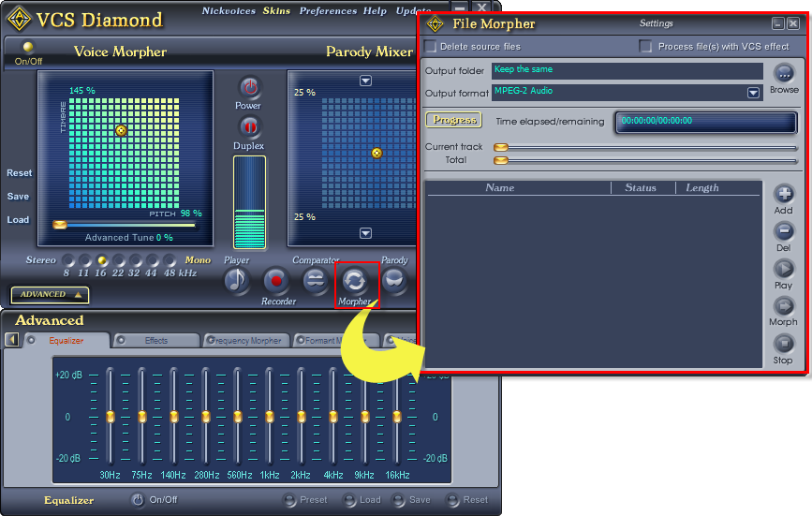812x516 pixels.
Task: Toggle the Equalizer On/Off power icon
Action: tap(138, 500)
